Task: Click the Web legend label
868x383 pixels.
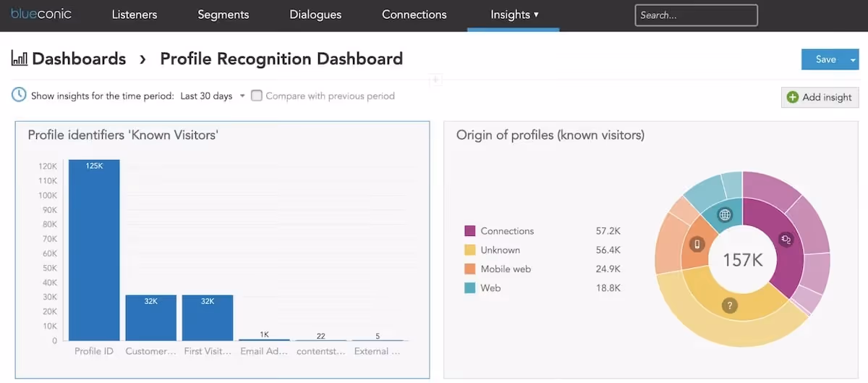Action: coord(490,287)
